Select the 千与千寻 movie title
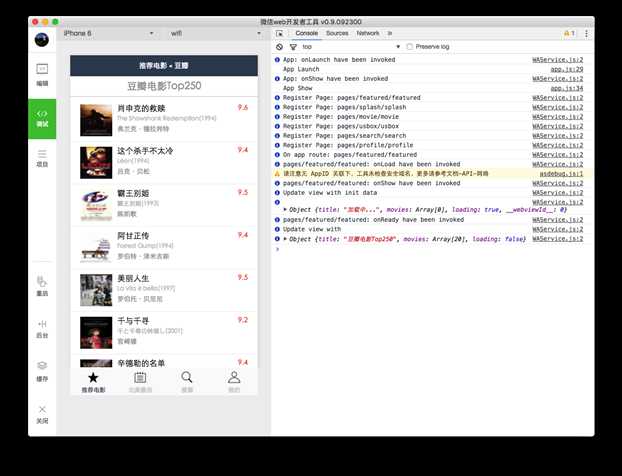Viewport: 622px width, 476px height. (x=133, y=321)
